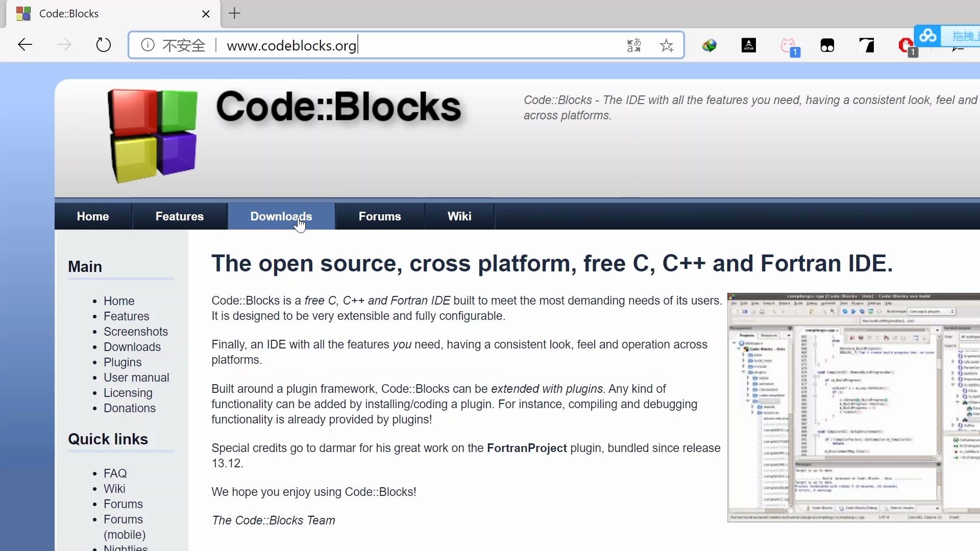Select Wiki from the navigation bar
Viewport: 980px width, 551px height.
(x=459, y=216)
